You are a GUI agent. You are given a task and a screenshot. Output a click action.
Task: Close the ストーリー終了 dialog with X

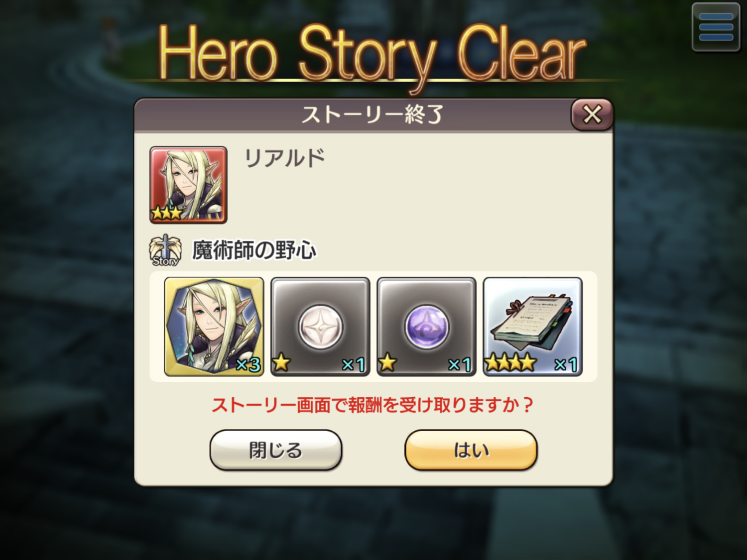[592, 114]
